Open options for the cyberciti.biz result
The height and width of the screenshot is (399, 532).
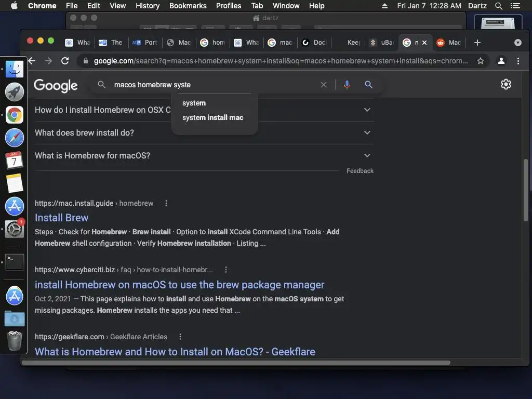point(226,270)
